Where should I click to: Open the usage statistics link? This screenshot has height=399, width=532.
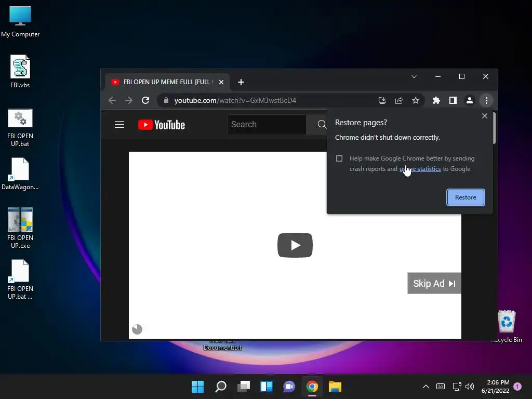tap(420, 169)
